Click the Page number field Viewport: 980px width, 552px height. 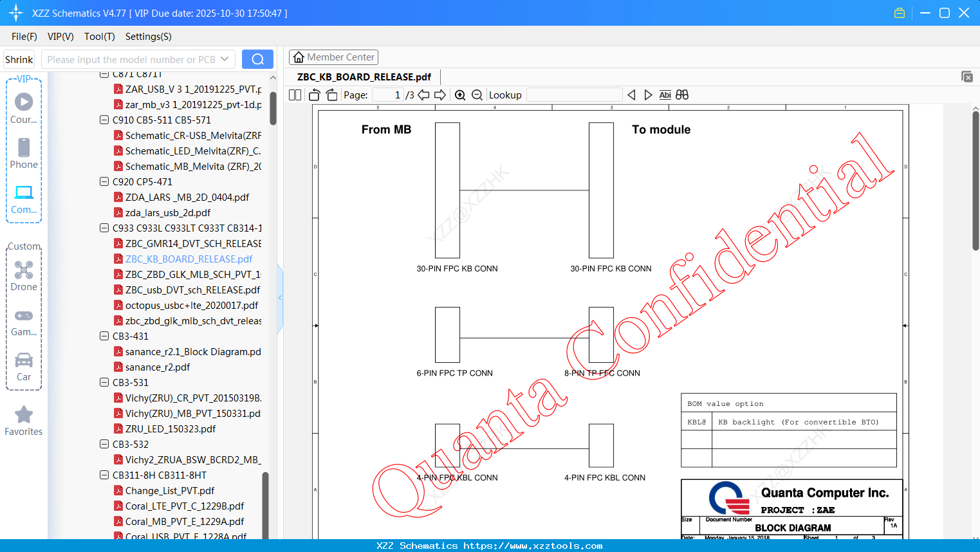point(388,95)
